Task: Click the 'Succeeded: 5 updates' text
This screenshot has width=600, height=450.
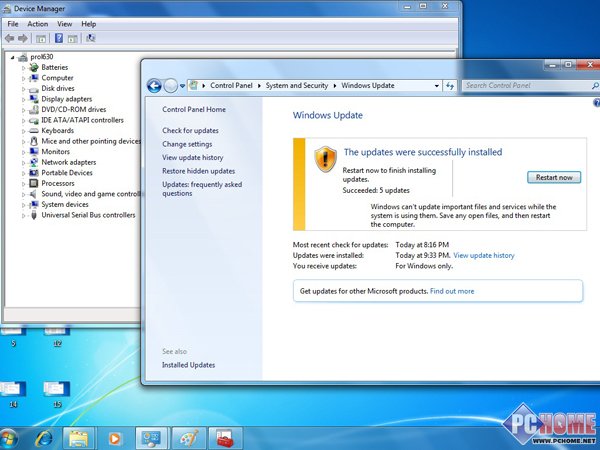Action: pyautogui.click(x=376, y=191)
